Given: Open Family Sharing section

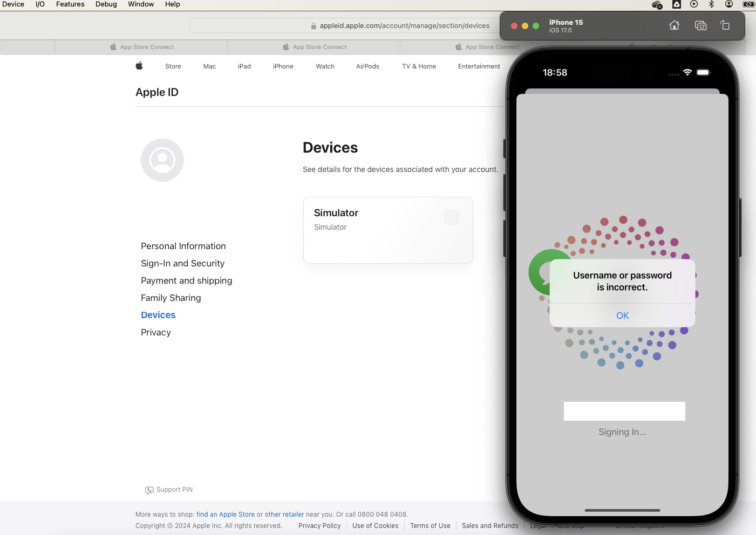Looking at the screenshot, I should (x=171, y=298).
